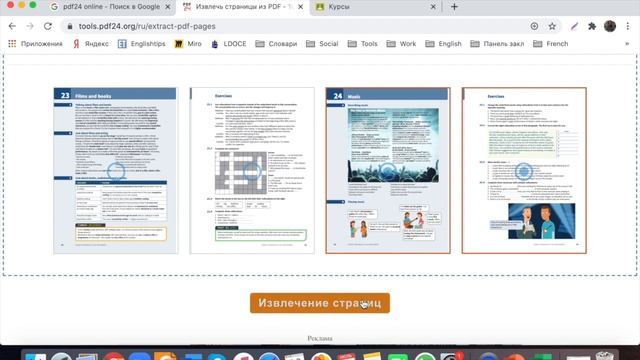This screenshot has width=640, height=360.
Task: Close the pdf24 online Google tab
Action: [168, 7]
